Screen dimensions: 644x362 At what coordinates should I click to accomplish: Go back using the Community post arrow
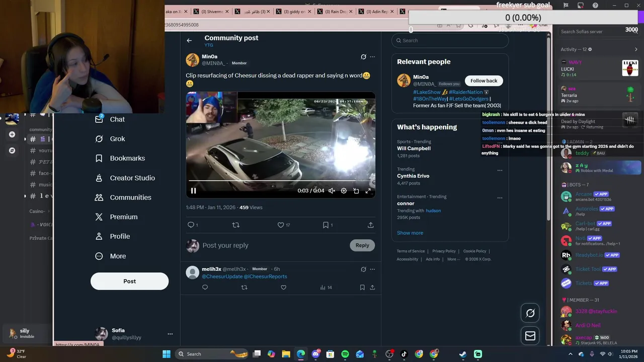point(189,40)
